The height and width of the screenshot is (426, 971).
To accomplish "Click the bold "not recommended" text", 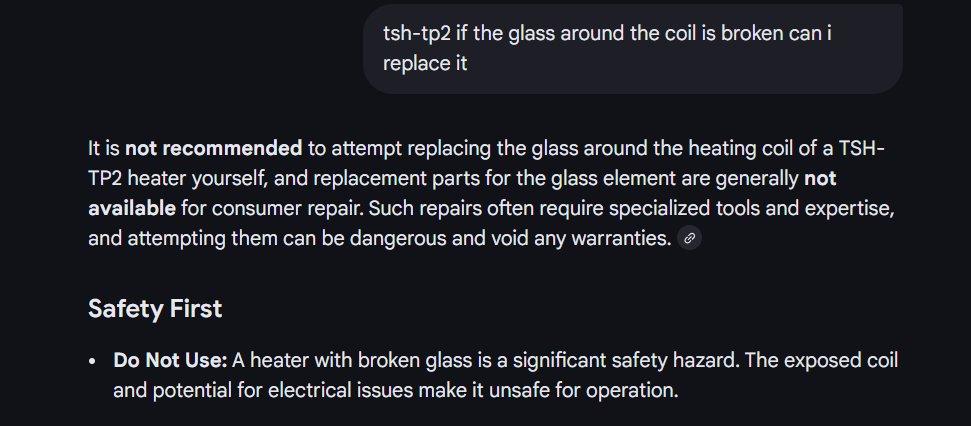I will 213,149.
